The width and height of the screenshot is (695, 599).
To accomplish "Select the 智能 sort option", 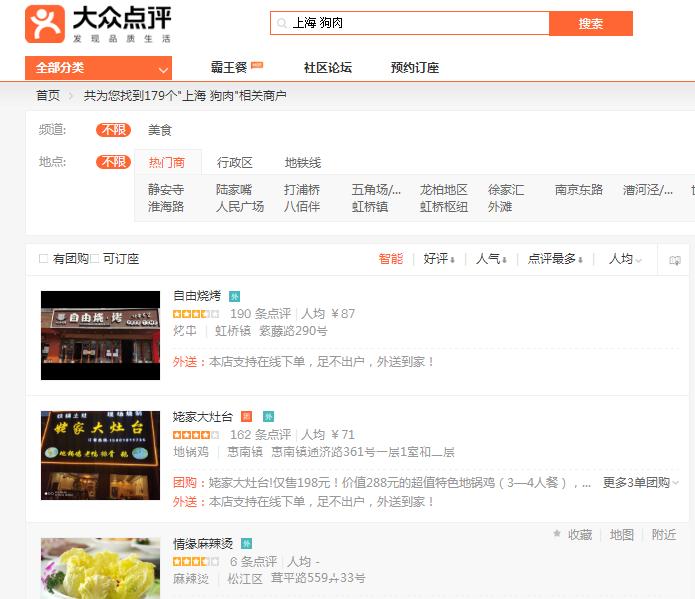I will pyautogui.click(x=391, y=258).
